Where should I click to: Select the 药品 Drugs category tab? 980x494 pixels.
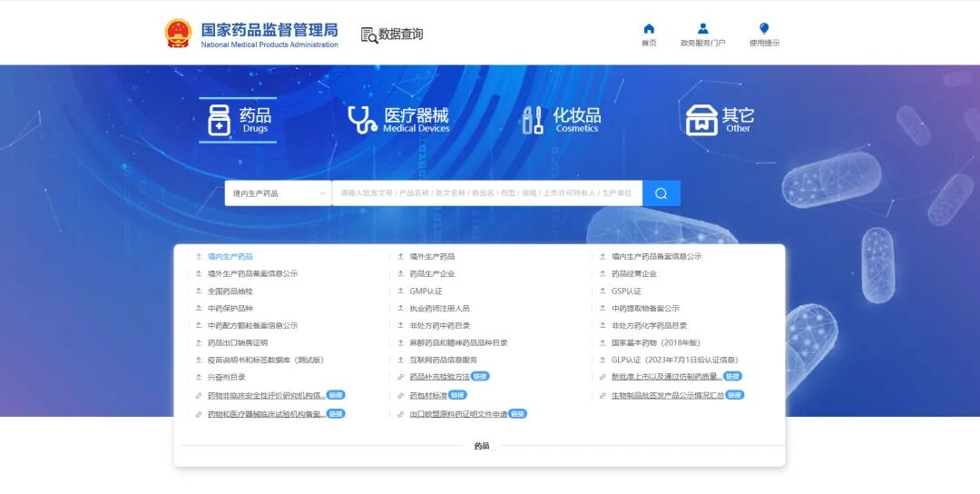tap(238, 120)
